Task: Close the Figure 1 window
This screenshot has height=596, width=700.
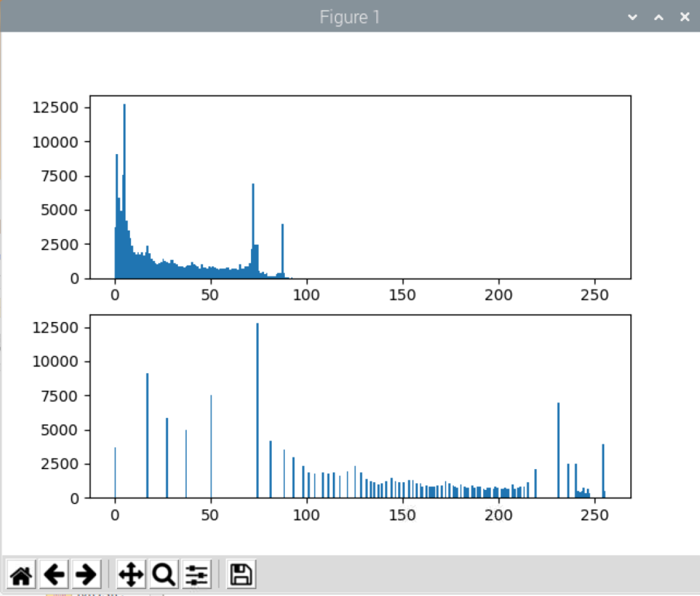Action: 685,17
